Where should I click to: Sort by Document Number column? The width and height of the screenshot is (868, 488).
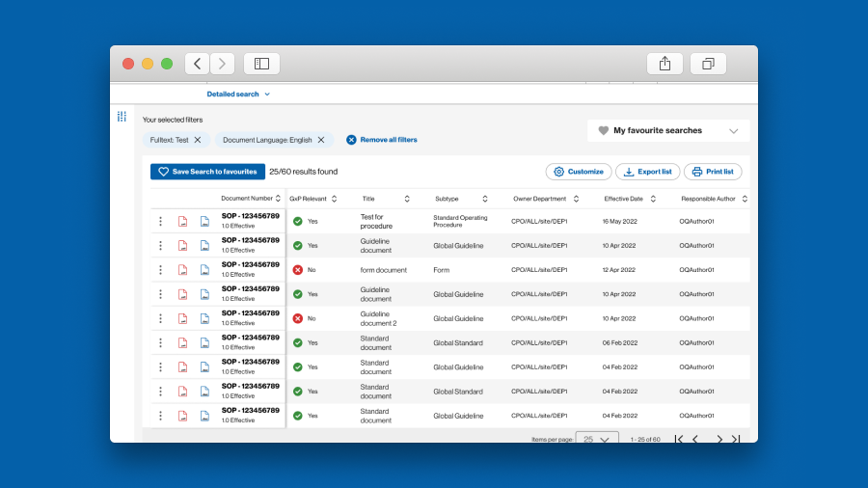click(x=278, y=199)
